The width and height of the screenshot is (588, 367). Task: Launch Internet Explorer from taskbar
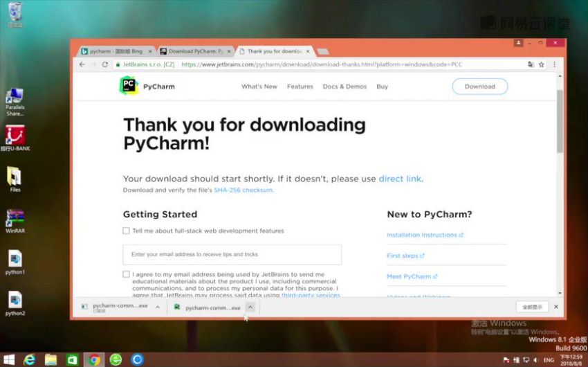(x=29, y=359)
